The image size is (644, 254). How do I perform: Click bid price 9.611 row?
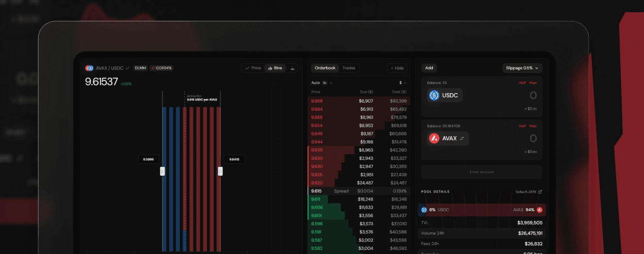(359, 199)
